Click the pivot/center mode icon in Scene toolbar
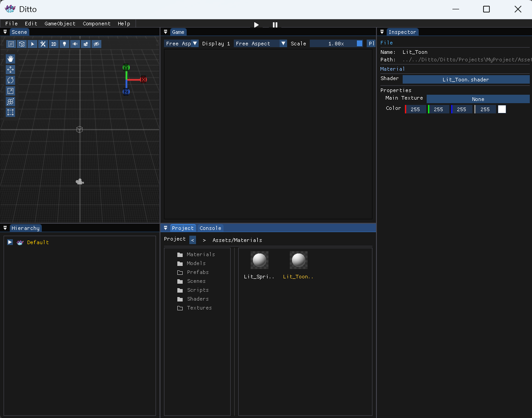The height and width of the screenshot is (418, 532). [11, 44]
